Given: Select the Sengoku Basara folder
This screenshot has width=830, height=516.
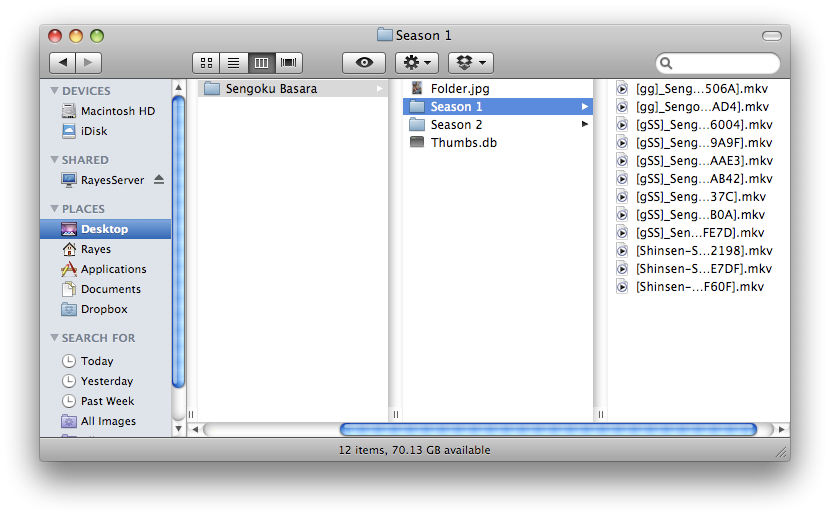Looking at the screenshot, I should pyautogui.click(x=293, y=88).
